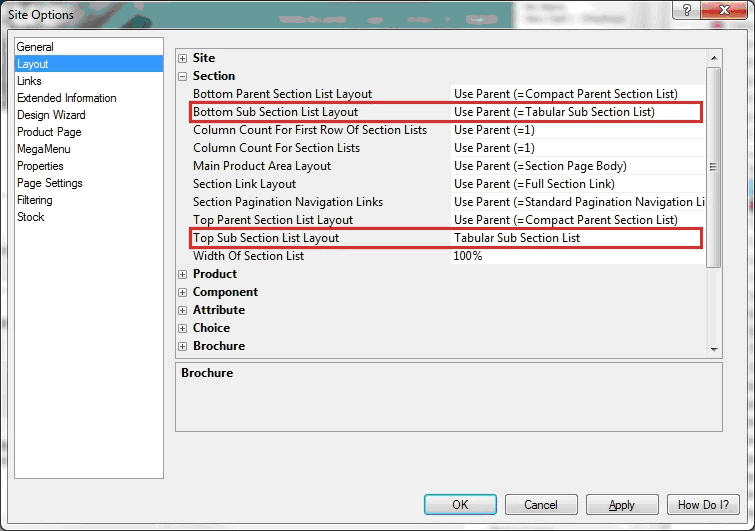Edit Bottom Sub Section List Layout value
This screenshot has height=531, width=755.
click(x=575, y=112)
